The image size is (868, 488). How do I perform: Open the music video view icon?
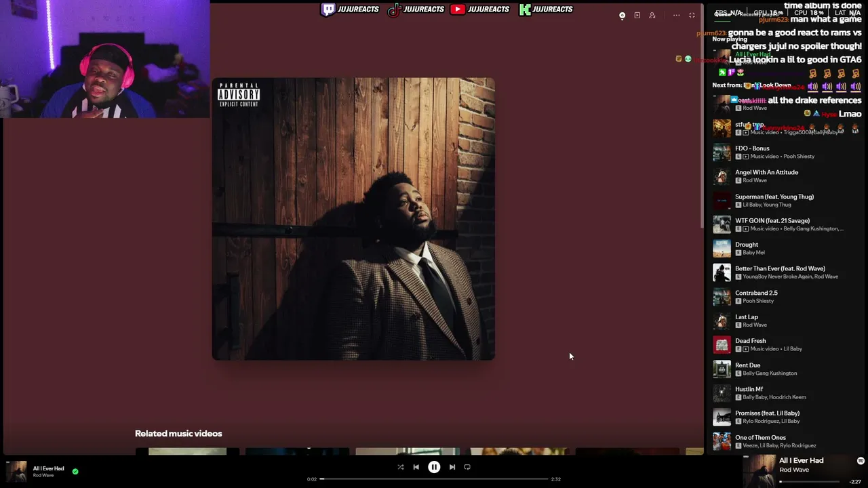point(637,15)
